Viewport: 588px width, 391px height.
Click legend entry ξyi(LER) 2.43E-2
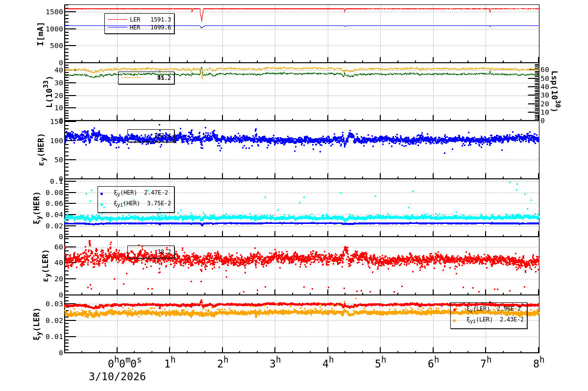(x=488, y=319)
